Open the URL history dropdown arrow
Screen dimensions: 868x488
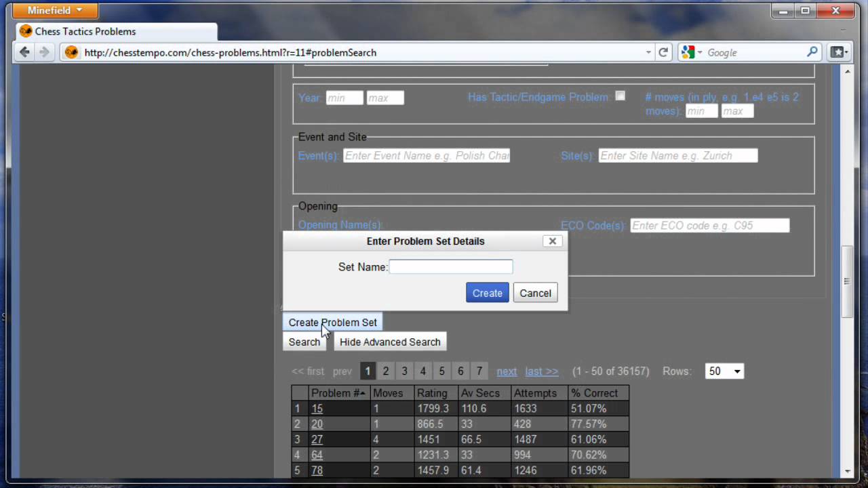(648, 52)
